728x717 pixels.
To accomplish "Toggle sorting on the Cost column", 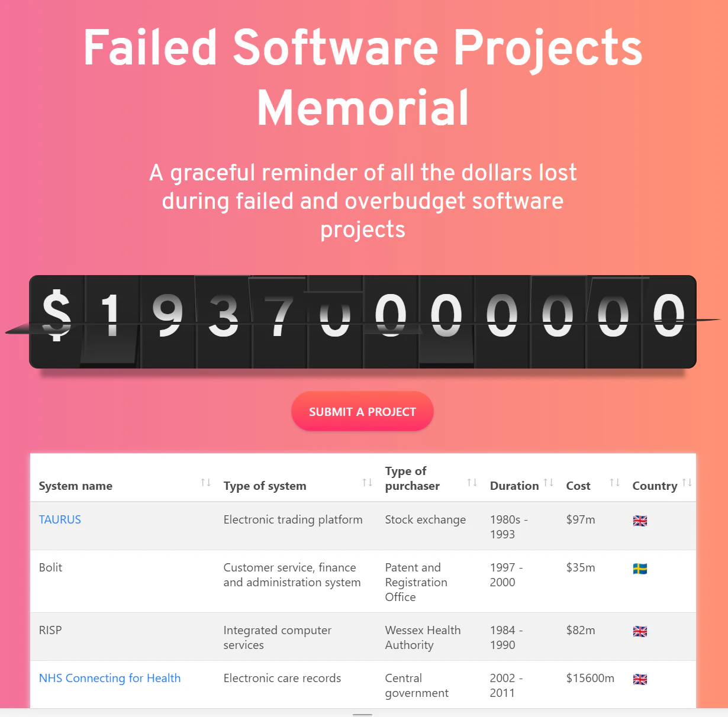I will pos(614,482).
